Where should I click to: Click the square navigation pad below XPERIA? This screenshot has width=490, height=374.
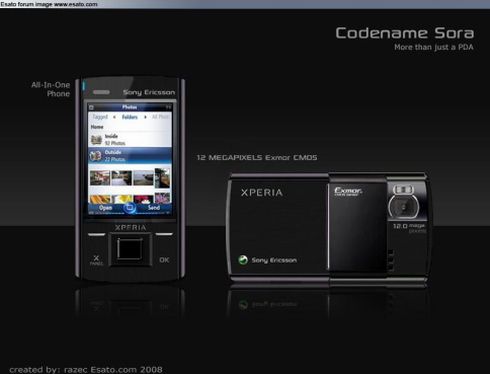[130, 249]
